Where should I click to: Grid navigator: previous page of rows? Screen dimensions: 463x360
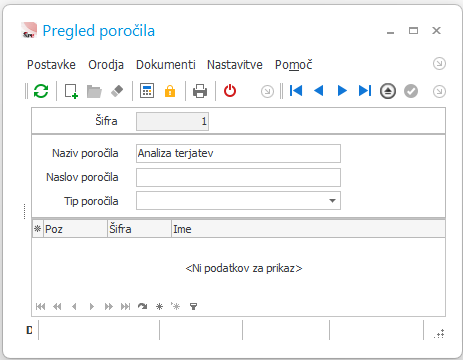(x=57, y=306)
